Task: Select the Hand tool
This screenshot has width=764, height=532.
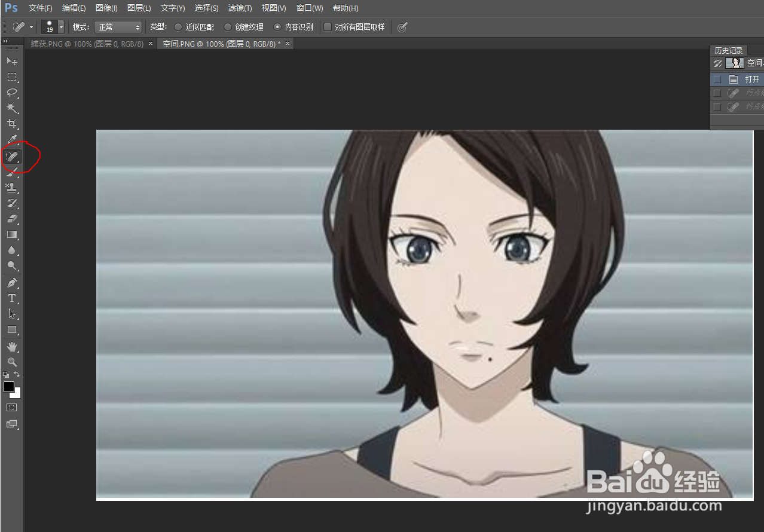Action: 11,346
